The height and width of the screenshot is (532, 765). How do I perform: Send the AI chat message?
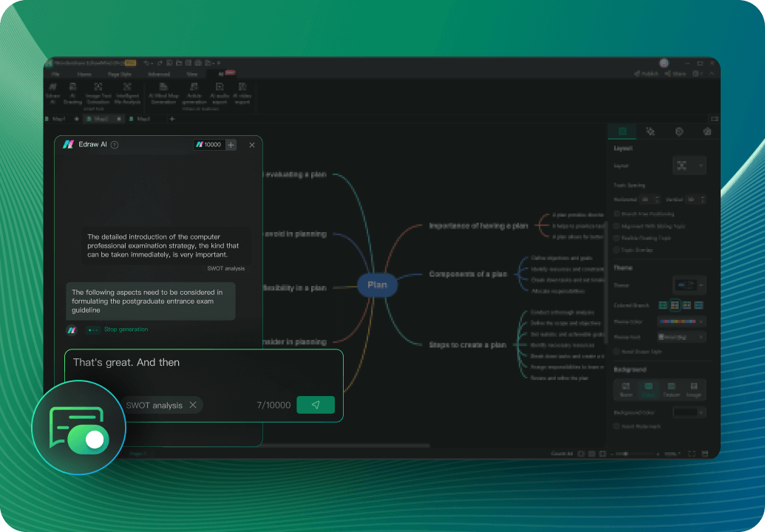coord(315,405)
